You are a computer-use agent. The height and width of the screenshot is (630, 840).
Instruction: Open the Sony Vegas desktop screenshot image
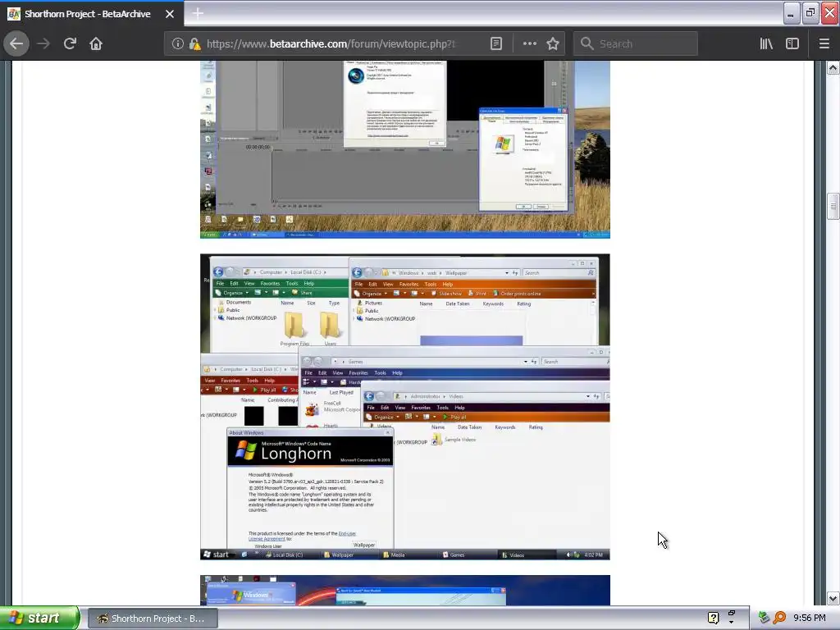[x=405, y=149]
